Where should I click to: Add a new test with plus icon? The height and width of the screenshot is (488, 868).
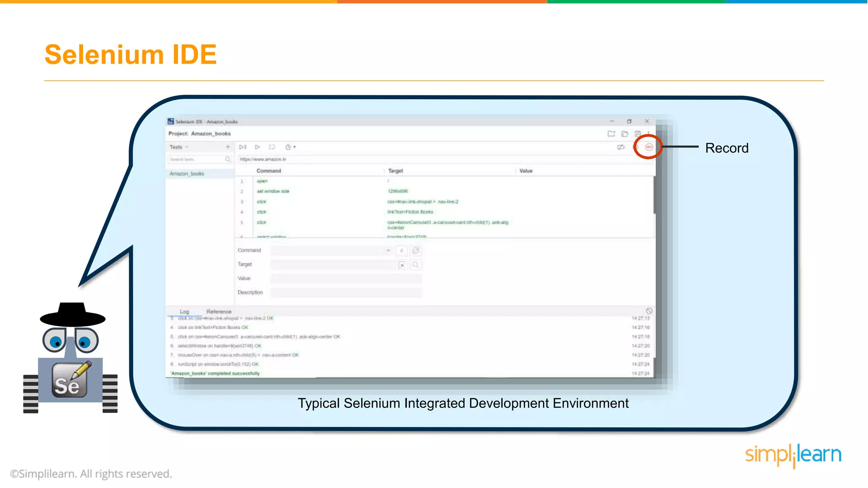pos(228,147)
